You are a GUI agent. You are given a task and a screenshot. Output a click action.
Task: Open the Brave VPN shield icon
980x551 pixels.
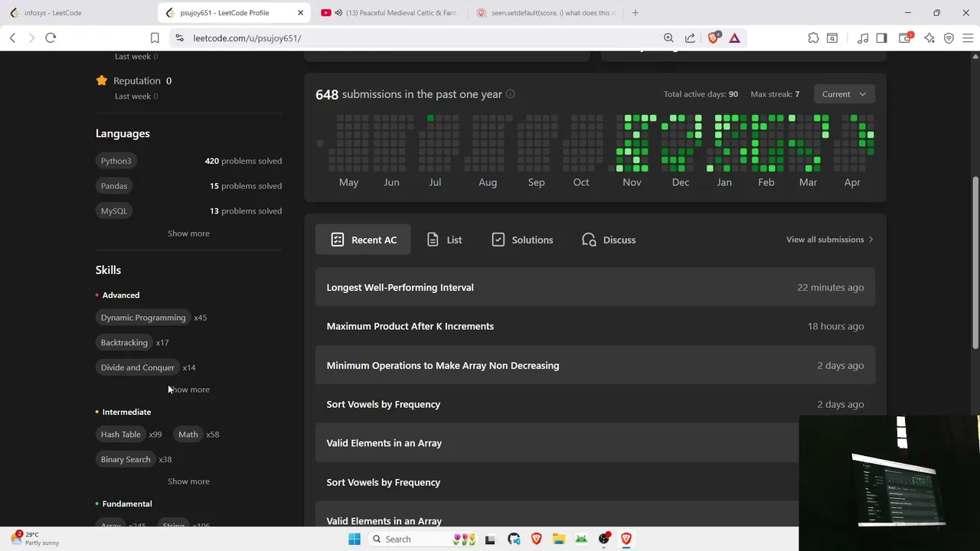click(x=949, y=37)
